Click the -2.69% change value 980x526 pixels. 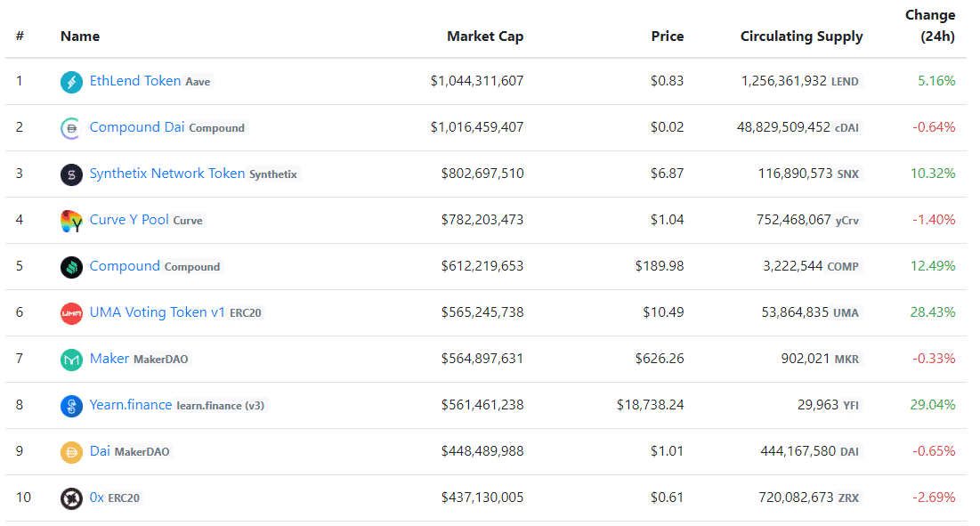(x=934, y=497)
